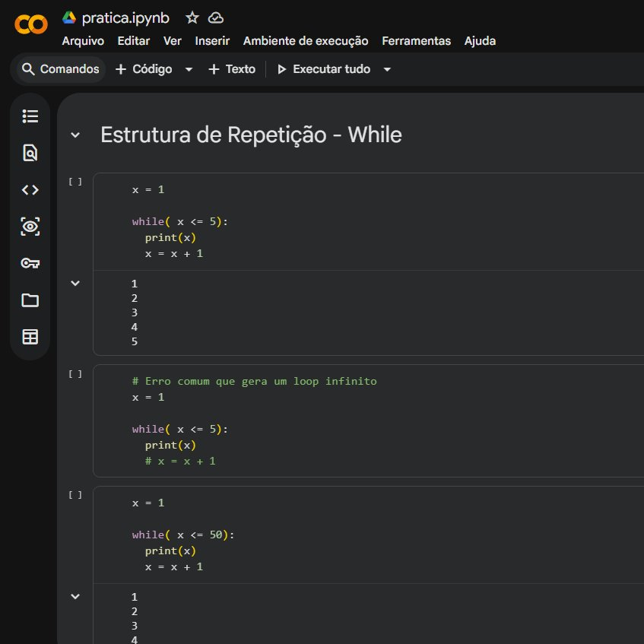Collapse the output of the x <= 50 cell

75,596
